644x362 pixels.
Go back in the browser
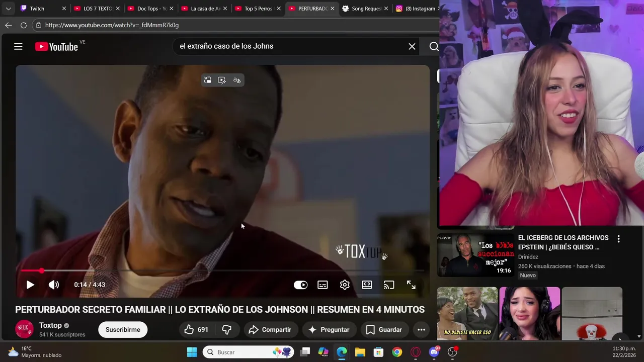tap(8, 25)
